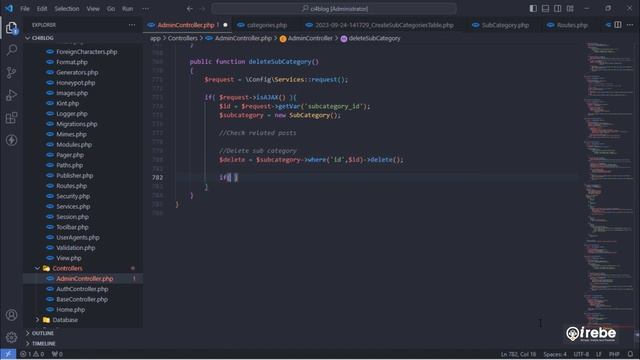Open the View menu

point(93,9)
